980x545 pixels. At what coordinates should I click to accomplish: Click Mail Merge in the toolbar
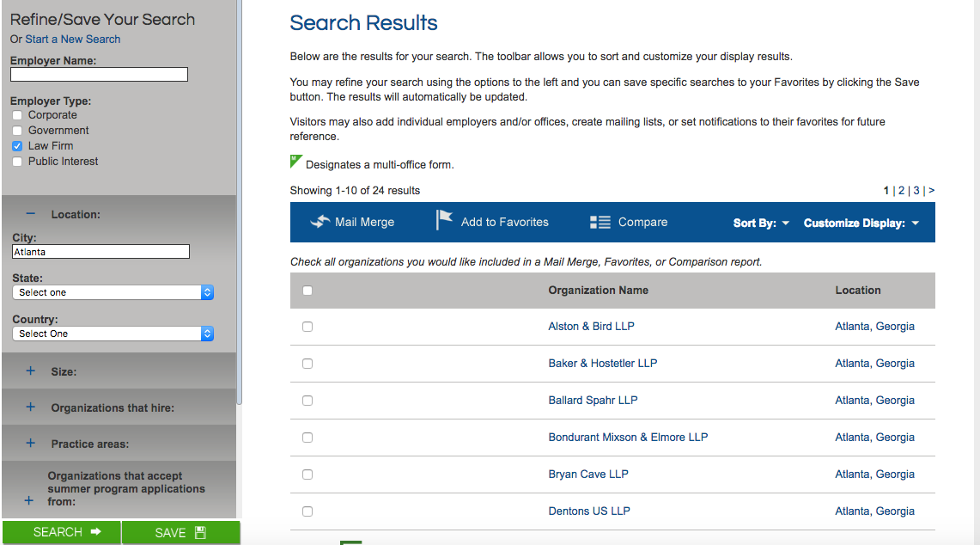pos(364,222)
